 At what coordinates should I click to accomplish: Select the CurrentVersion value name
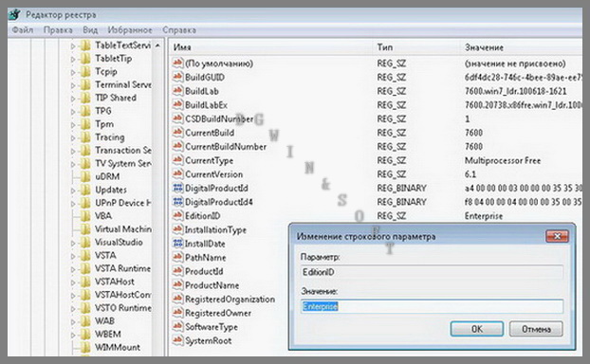tap(213, 174)
